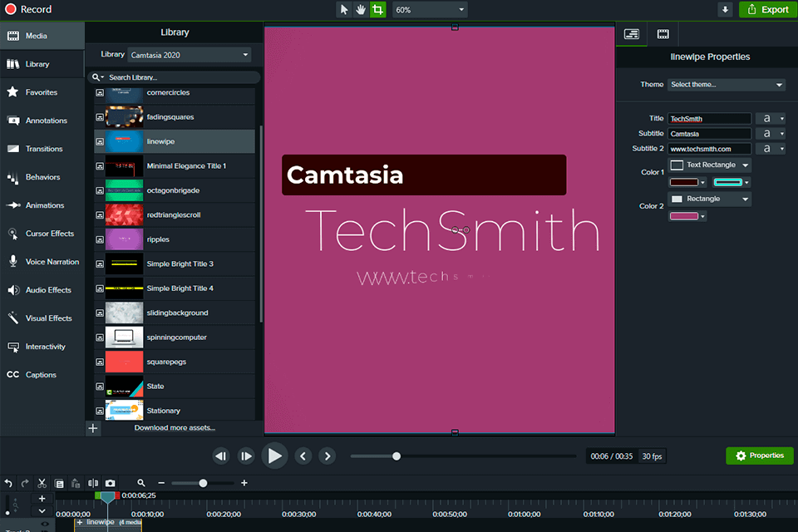Image resolution: width=798 pixels, height=532 pixels.
Task: Click the plus icon below library list
Action: click(x=92, y=428)
